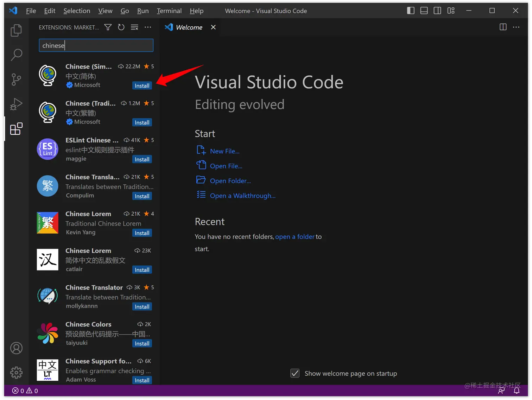Image resolution: width=532 pixels, height=400 pixels.
Task: Open editor More Actions ellipsis
Action: coord(516,27)
